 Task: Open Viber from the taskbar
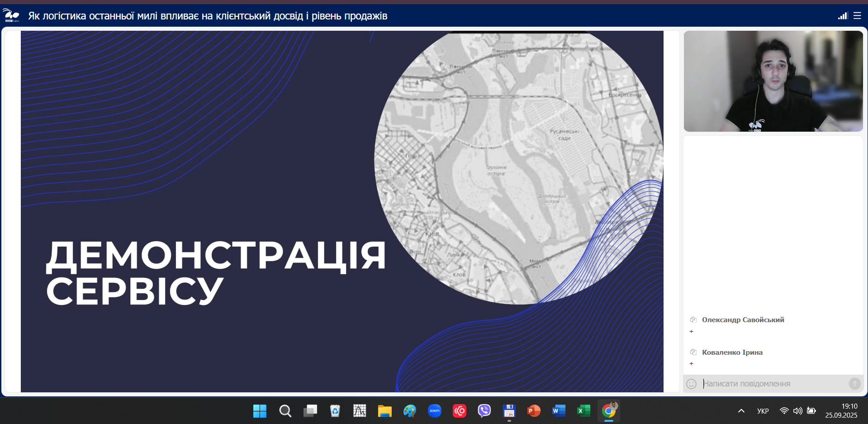pos(484,411)
